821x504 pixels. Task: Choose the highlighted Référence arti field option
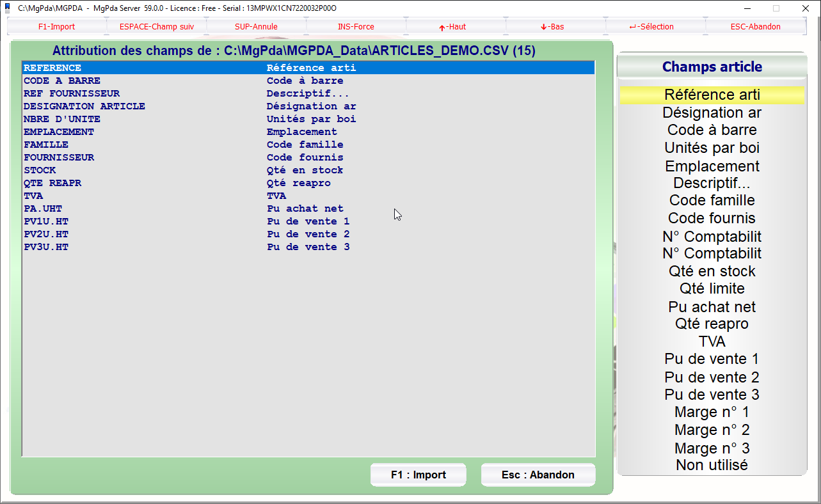click(712, 95)
